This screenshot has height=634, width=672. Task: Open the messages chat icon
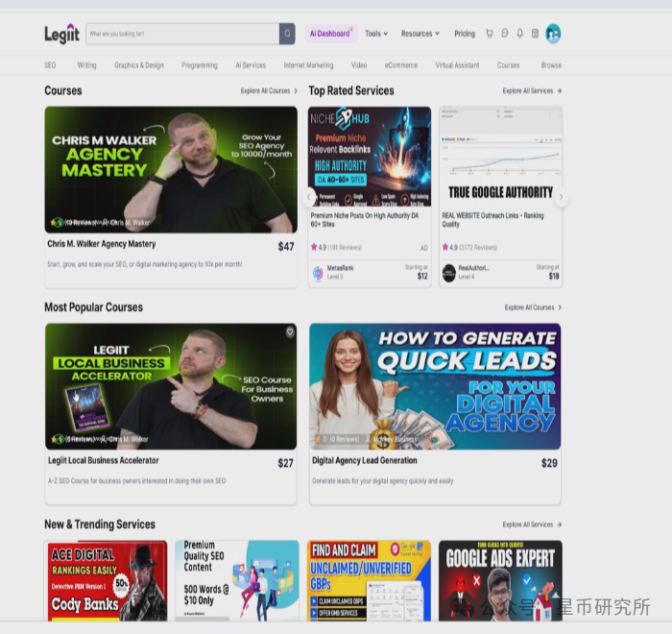pos(505,34)
